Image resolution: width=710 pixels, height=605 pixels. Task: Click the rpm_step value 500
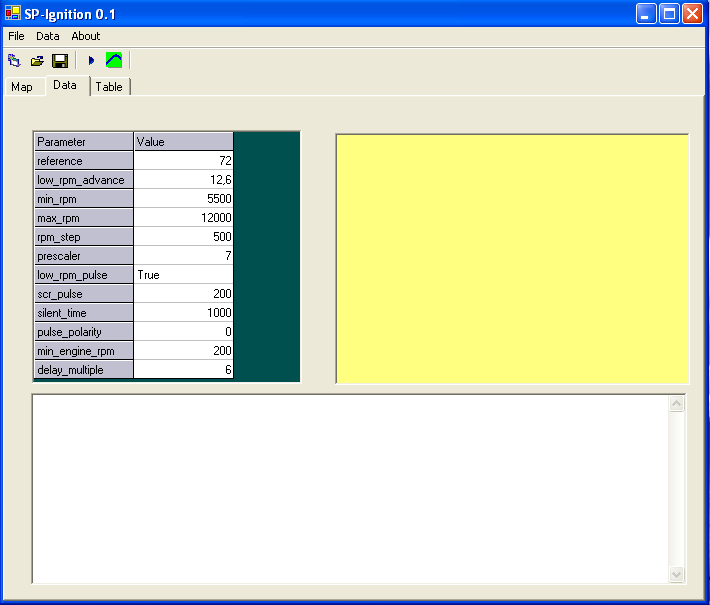(183, 237)
